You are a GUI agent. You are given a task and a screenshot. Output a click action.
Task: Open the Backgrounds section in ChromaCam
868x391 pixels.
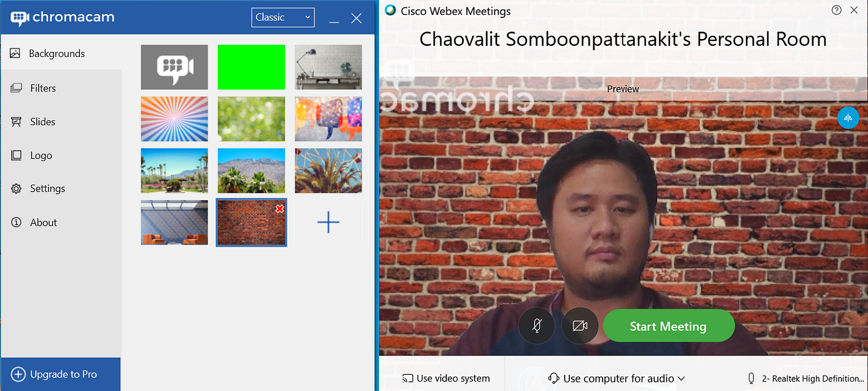60,53
